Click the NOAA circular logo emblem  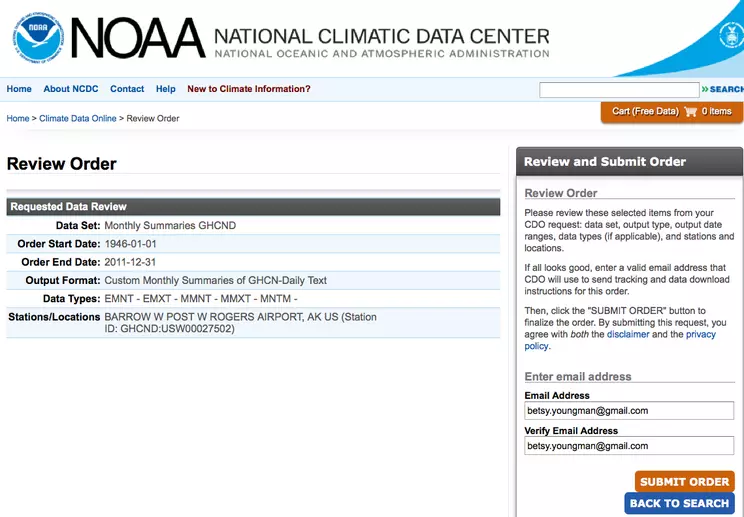point(38,38)
